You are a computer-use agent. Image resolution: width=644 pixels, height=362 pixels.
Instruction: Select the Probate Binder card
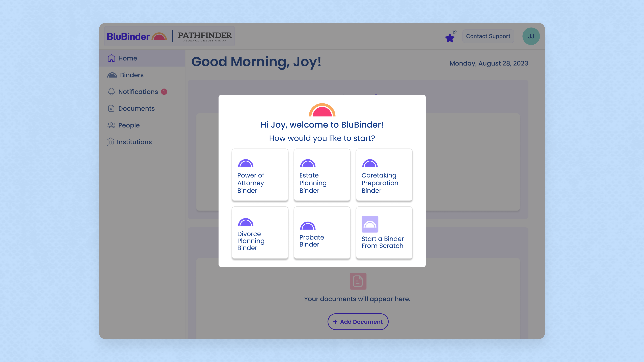pos(322,233)
